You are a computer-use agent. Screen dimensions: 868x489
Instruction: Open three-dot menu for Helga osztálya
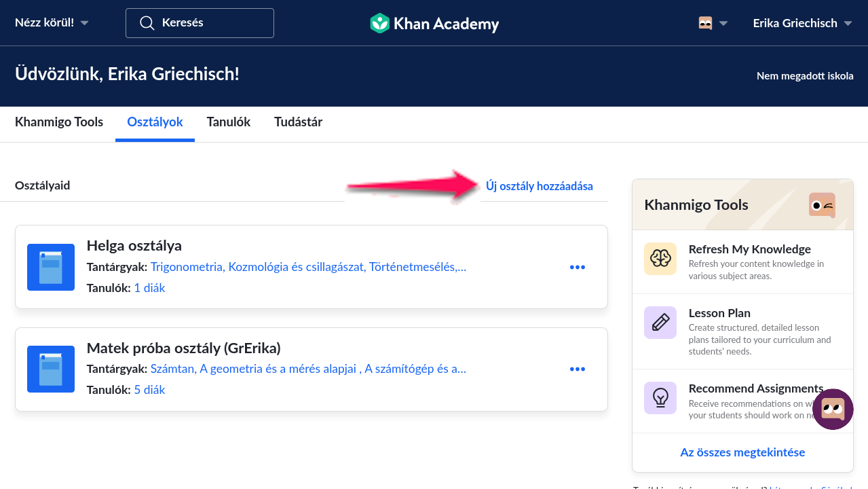[x=578, y=268]
